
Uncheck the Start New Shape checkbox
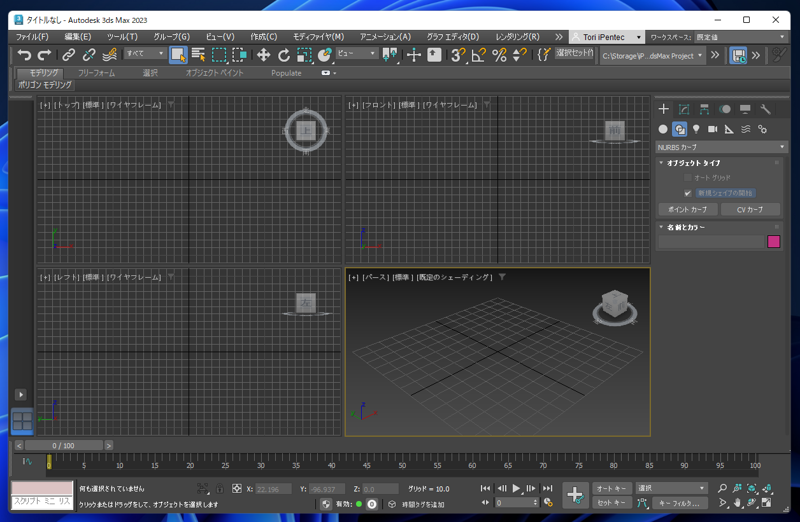point(688,193)
